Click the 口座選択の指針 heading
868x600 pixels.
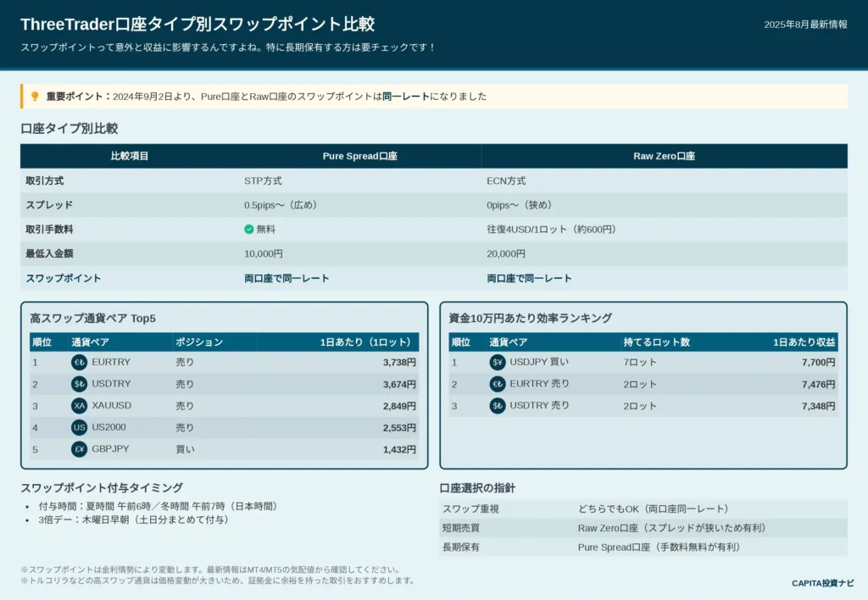477,487
